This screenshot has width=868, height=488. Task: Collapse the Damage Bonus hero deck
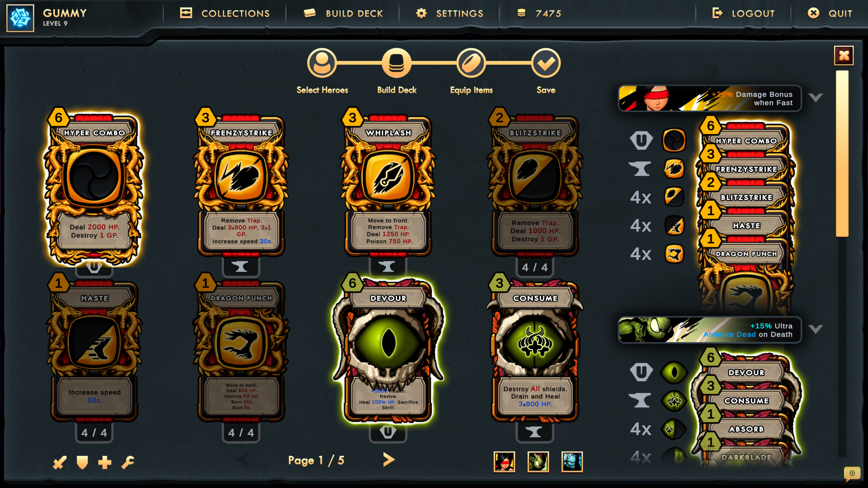[816, 98]
